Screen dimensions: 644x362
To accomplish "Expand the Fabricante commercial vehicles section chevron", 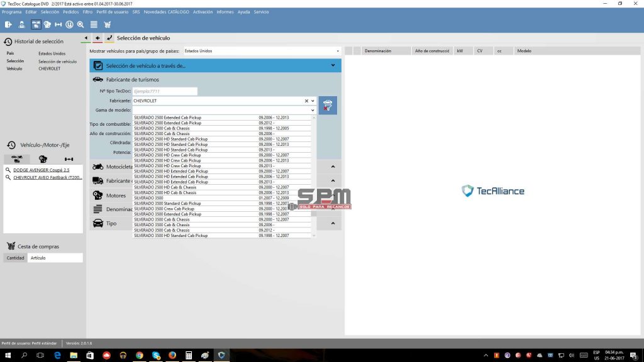I will 333,180.
